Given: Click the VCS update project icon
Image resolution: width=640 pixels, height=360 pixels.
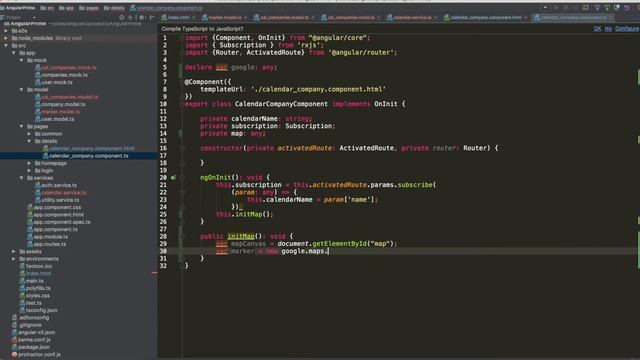Looking at the screenshot, I should [x=597, y=7].
